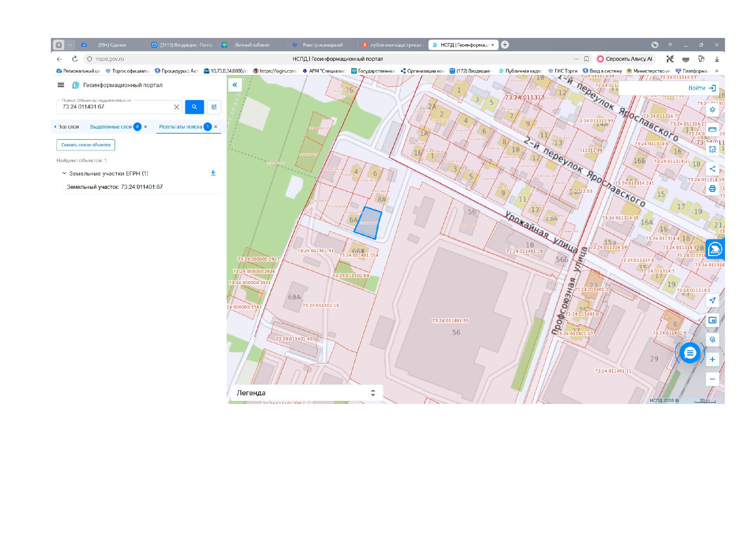756x535 pixels.
Task: Zoom out with the minus button
Action: tap(712, 379)
